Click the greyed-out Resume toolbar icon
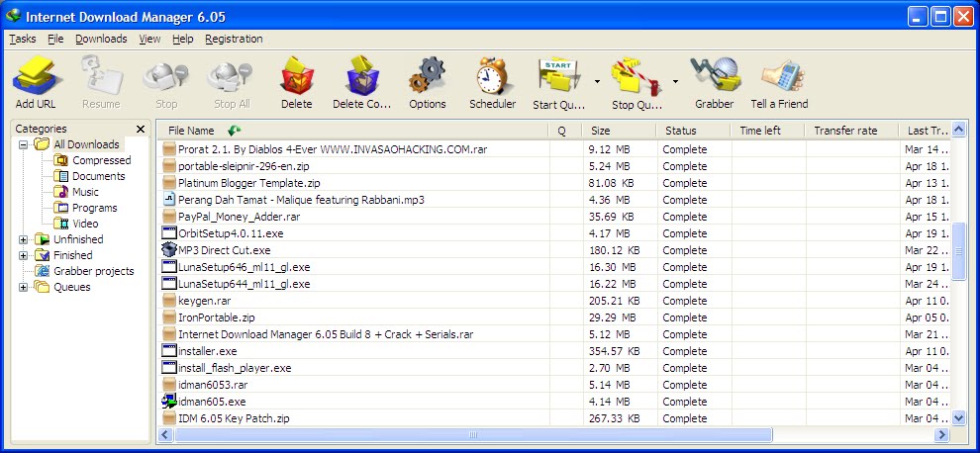Screen dimensions: 980x453 coord(101,75)
